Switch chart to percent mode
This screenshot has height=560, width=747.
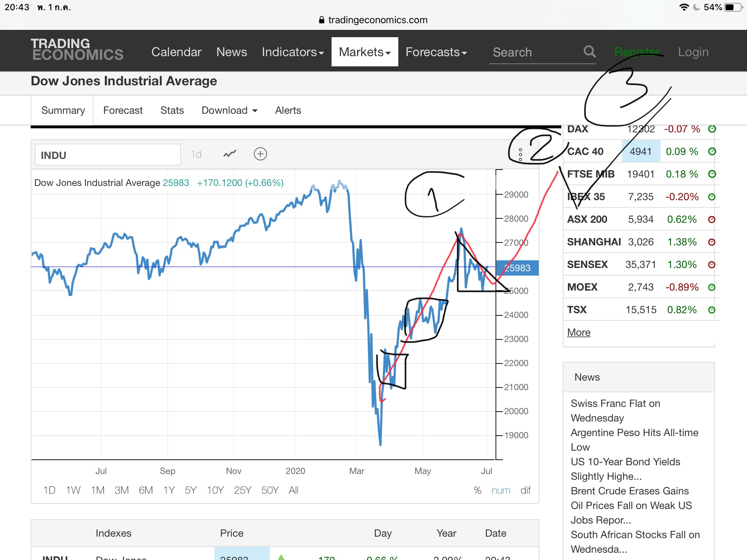(x=477, y=490)
